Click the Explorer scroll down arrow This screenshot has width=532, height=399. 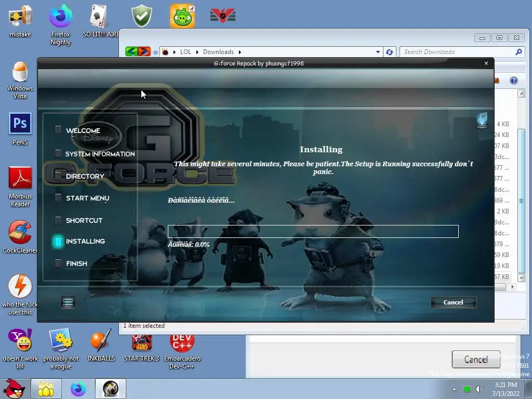[522, 277]
